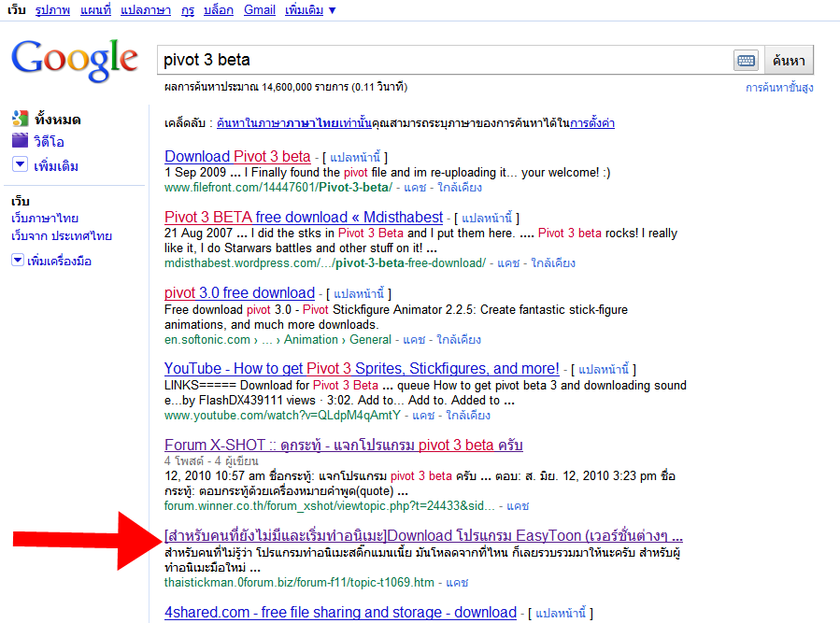Viewport: 840px width, 623px height.
Task: Open Gmail in top navigation
Action: [x=259, y=10]
